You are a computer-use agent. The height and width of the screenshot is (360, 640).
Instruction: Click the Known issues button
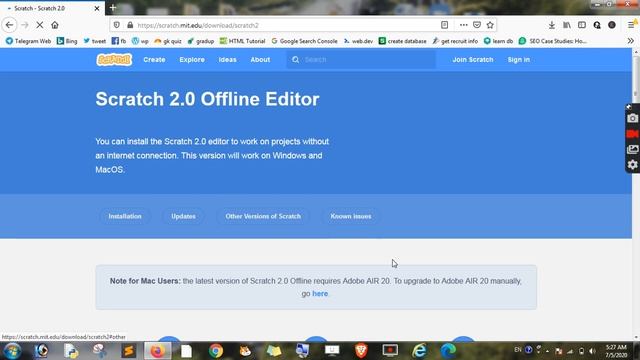pos(351,216)
